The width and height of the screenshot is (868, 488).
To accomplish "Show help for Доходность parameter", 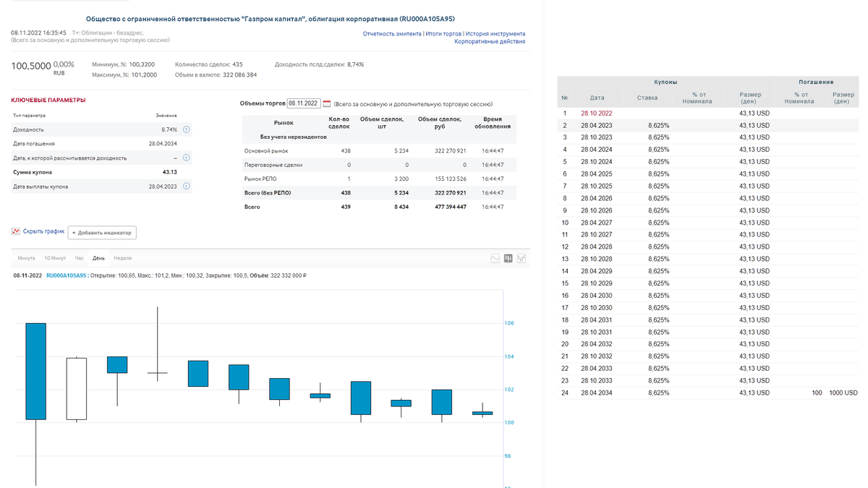I will [x=186, y=129].
